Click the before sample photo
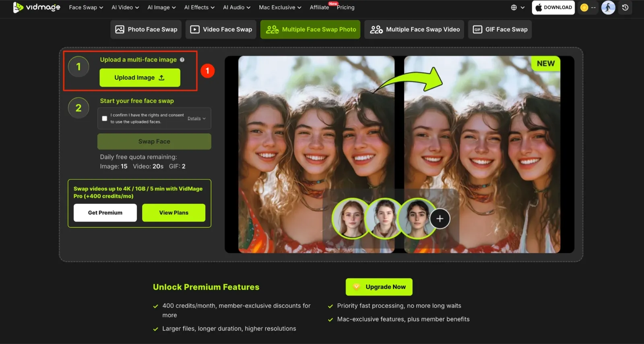The height and width of the screenshot is (344, 644). pos(316,154)
